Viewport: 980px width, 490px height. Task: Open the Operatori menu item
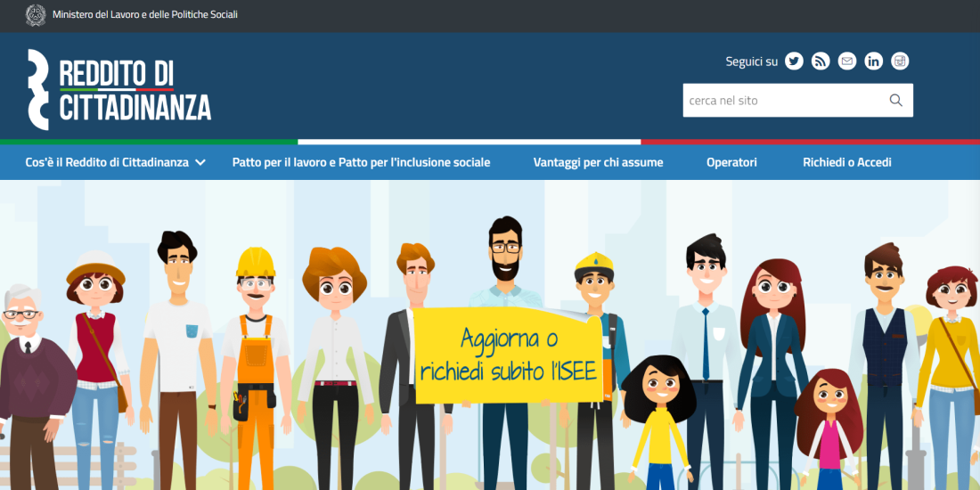tap(731, 162)
